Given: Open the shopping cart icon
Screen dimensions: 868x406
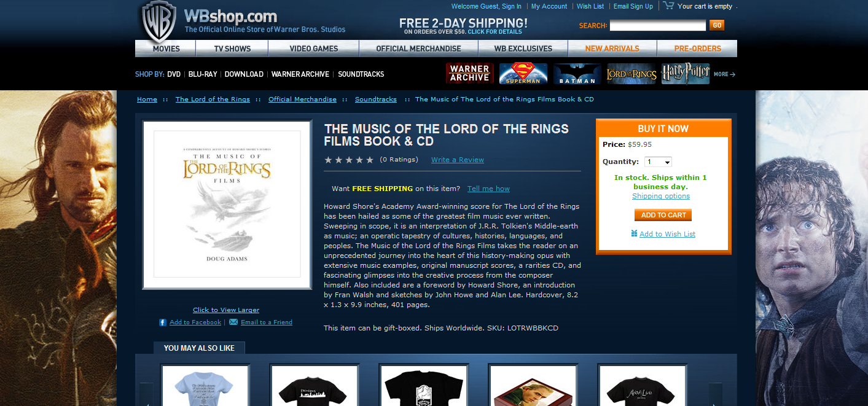Looking at the screenshot, I should tap(668, 6).
